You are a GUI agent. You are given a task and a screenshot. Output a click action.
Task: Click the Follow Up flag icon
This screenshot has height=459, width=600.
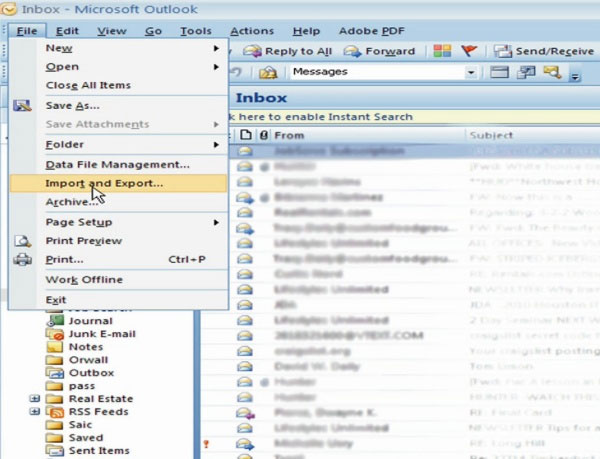tap(469, 51)
